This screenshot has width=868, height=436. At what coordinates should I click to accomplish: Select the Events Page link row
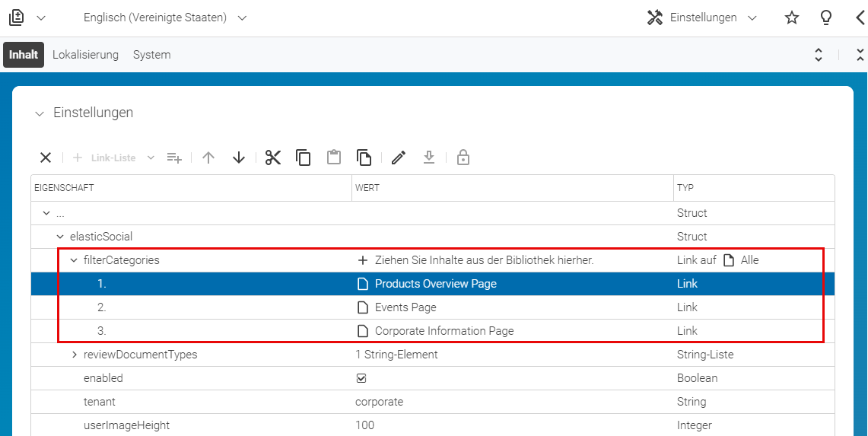coord(432,307)
